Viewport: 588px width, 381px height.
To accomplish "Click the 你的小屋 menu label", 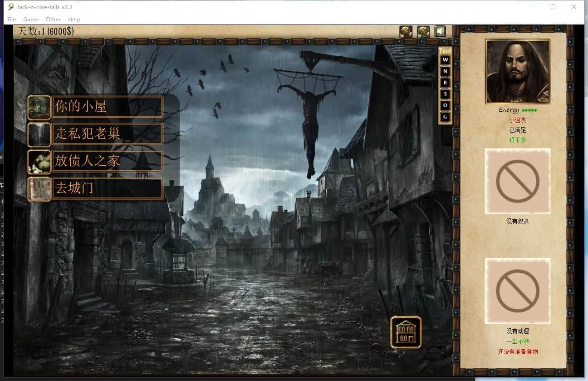I will point(108,107).
